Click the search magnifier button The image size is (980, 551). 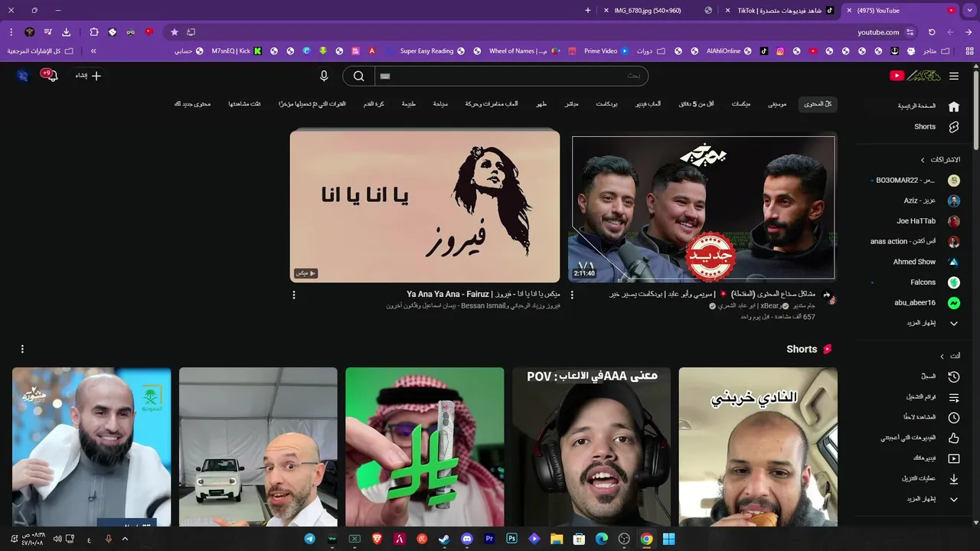click(x=358, y=76)
